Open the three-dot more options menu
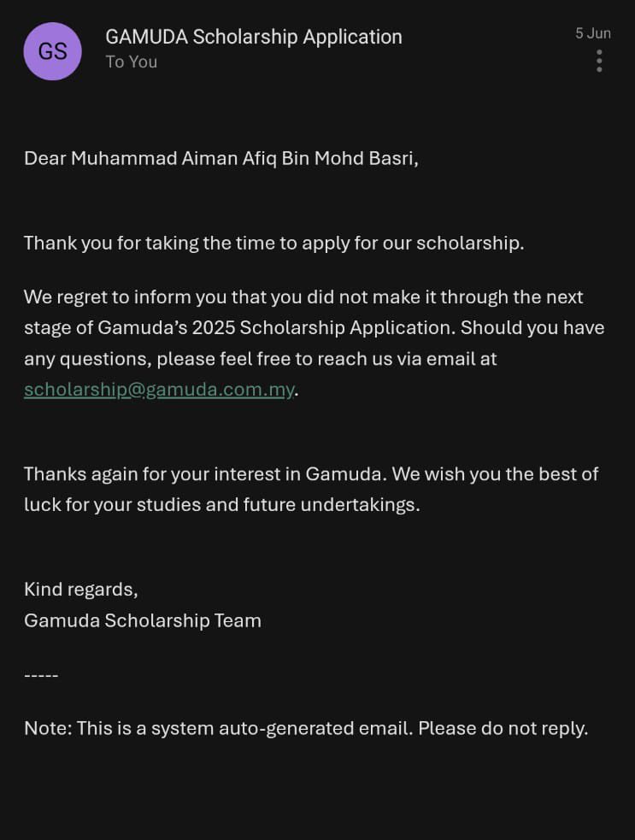 pos(599,61)
